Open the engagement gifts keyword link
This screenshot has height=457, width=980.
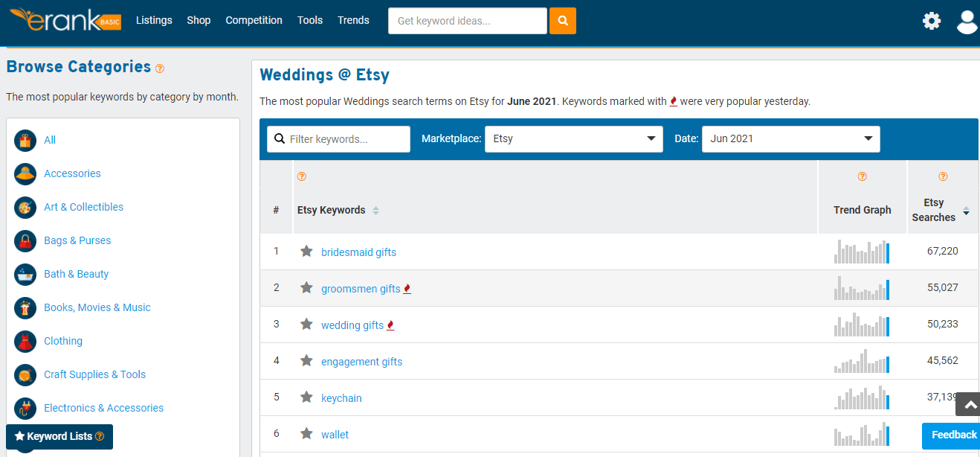[361, 362]
